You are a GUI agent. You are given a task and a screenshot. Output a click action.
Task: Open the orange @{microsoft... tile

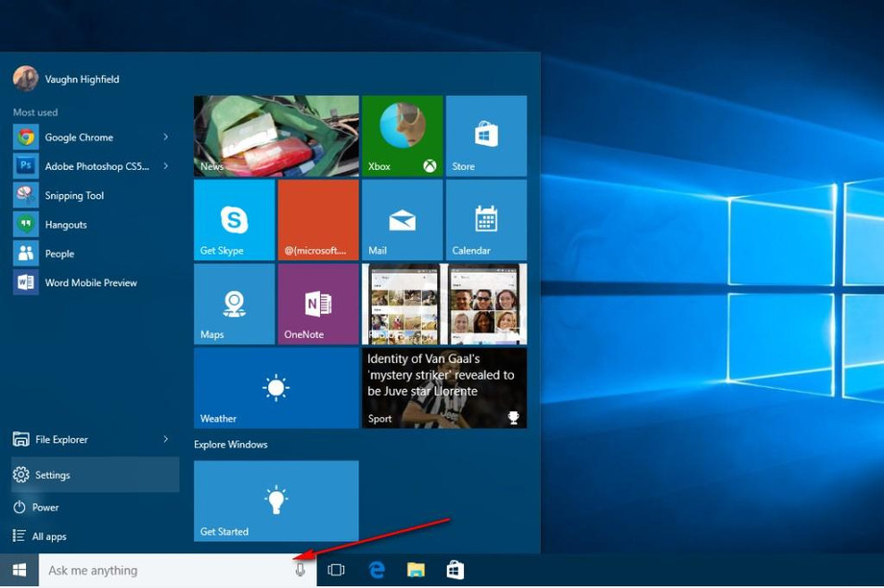319,220
